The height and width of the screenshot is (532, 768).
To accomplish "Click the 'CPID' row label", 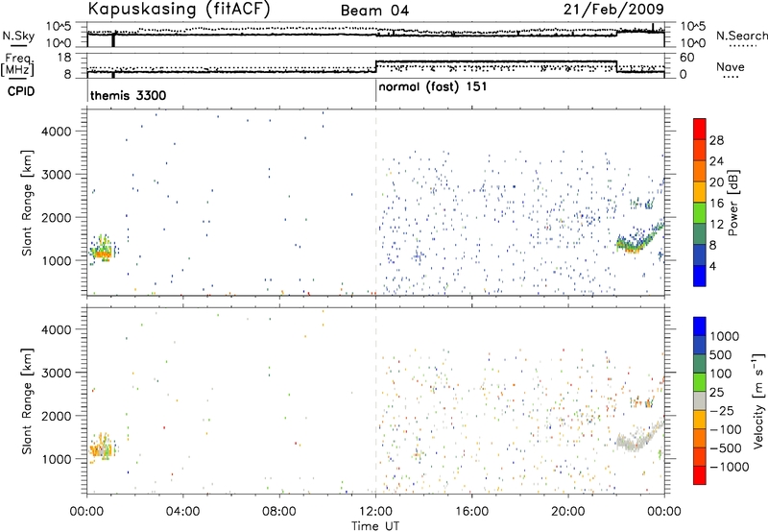I will tap(21, 91).
